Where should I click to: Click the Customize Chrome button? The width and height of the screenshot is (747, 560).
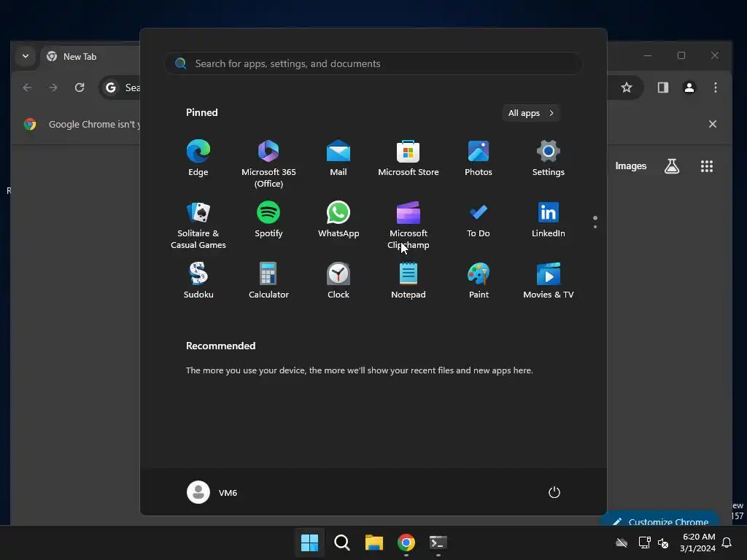coord(660,520)
